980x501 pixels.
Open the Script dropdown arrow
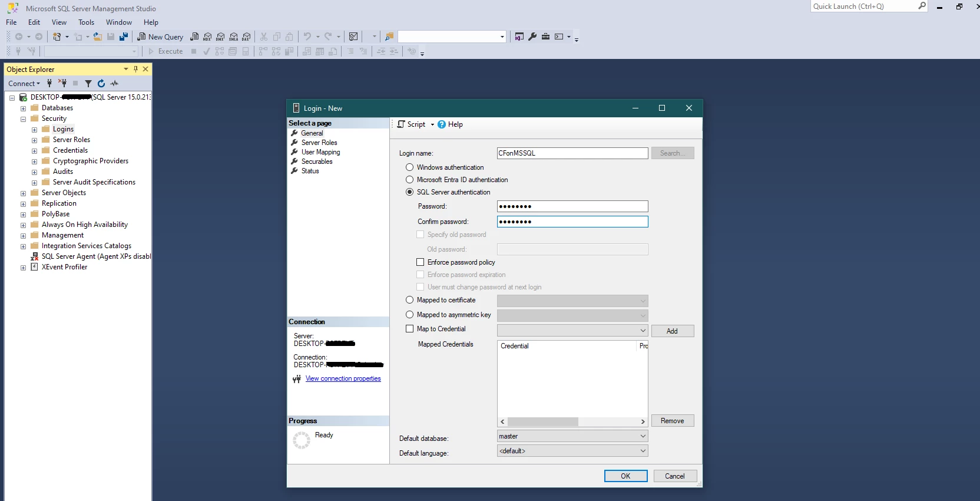pos(432,124)
